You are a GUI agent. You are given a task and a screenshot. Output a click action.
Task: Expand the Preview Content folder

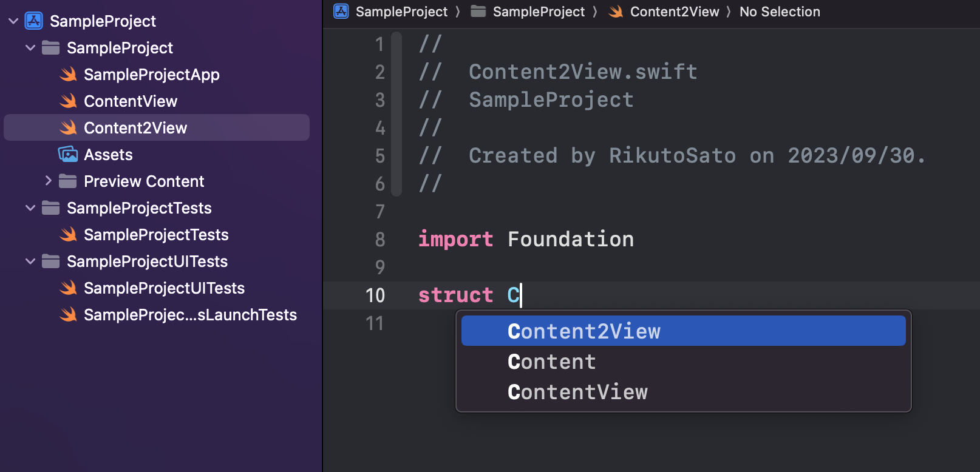pos(48,181)
